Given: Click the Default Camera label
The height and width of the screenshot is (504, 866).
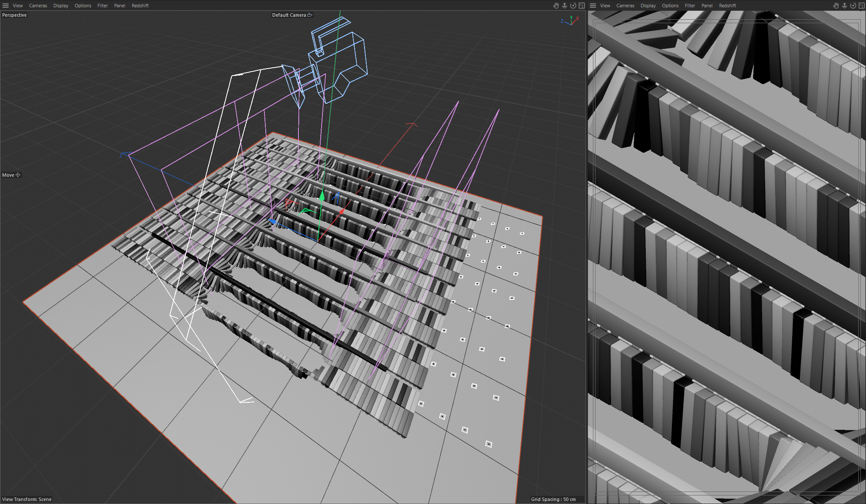Looking at the screenshot, I should [289, 15].
